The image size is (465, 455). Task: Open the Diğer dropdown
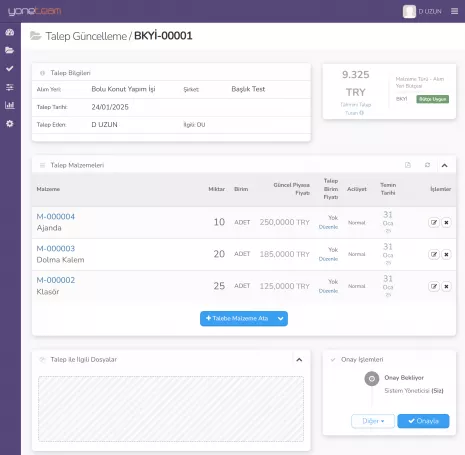coord(373,421)
